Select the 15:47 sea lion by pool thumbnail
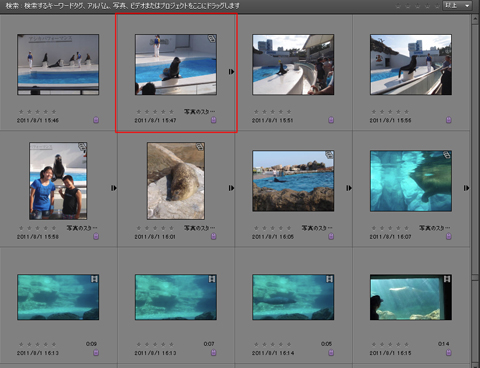The height and width of the screenshot is (368, 480). coord(176,65)
